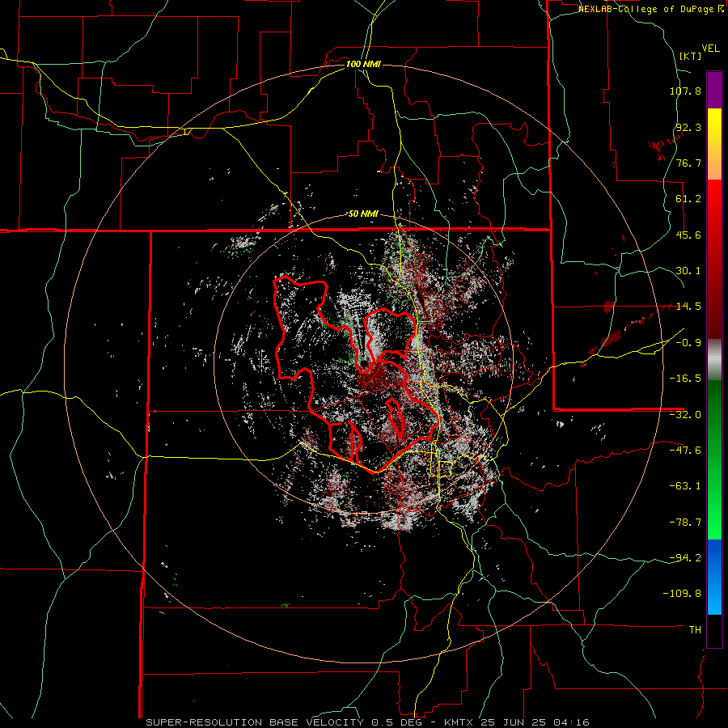
Task: Click the blue segment of the color bar
Action: 714,577
